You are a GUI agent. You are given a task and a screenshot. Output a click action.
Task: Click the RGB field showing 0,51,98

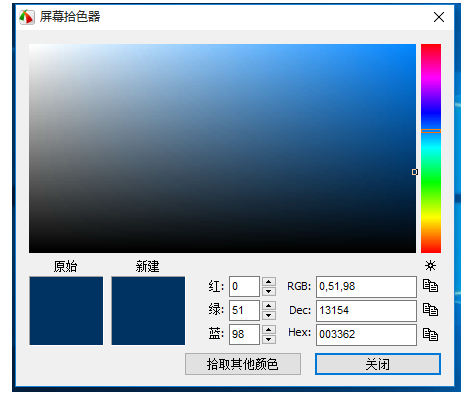point(366,286)
